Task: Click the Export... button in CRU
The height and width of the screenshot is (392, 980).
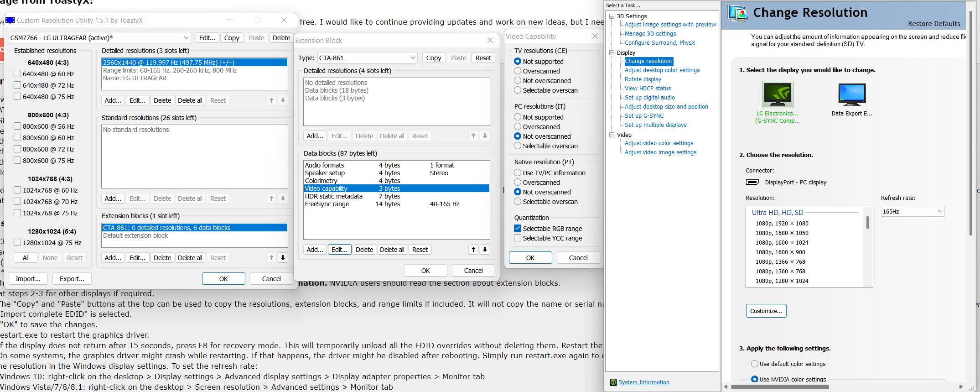Action: coord(72,279)
